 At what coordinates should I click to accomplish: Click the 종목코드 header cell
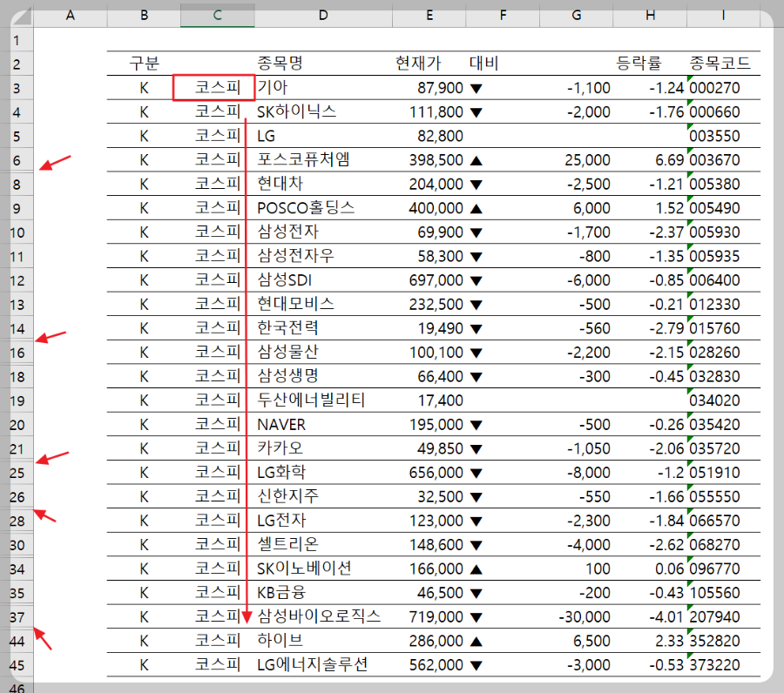(724, 64)
